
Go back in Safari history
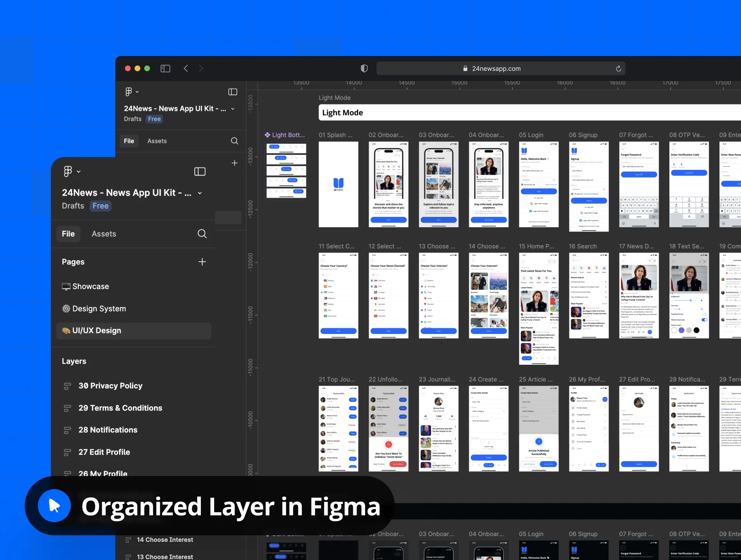point(186,68)
